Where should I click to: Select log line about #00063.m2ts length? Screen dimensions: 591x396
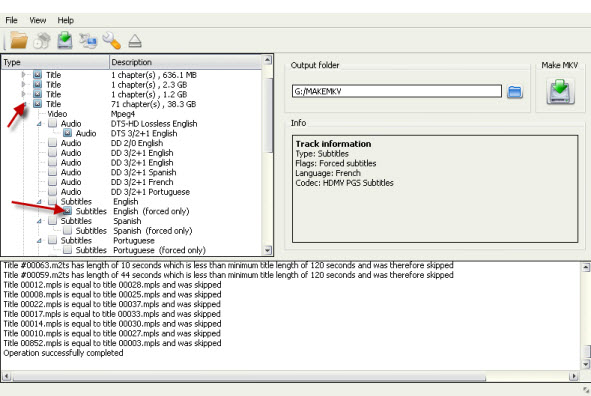[x=228, y=265]
